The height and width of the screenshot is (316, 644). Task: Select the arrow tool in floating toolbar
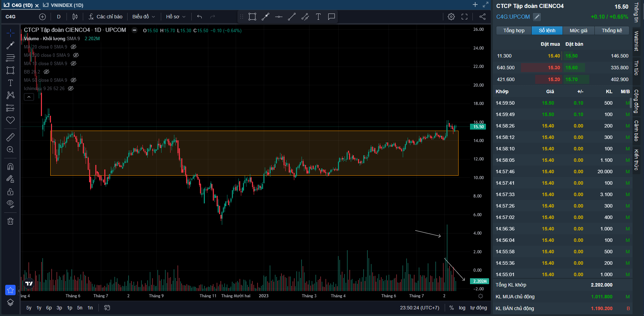click(266, 17)
